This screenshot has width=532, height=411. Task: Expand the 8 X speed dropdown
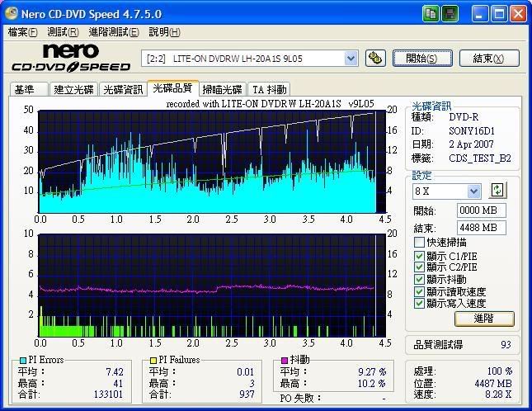pos(474,191)
